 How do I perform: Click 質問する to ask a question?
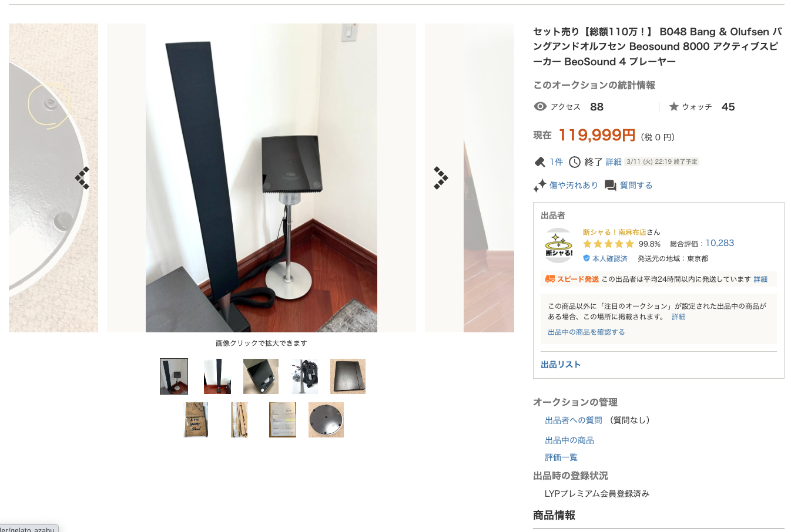pos(636,185)
